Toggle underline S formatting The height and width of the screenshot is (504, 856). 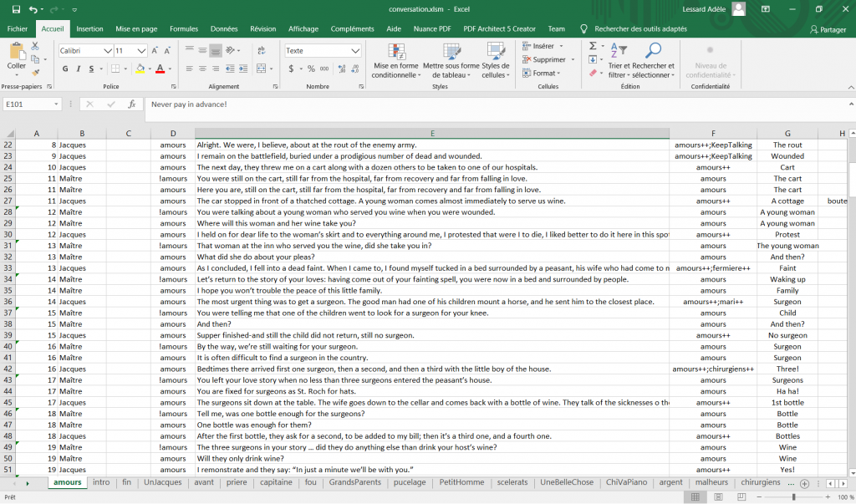pos(91,69)
